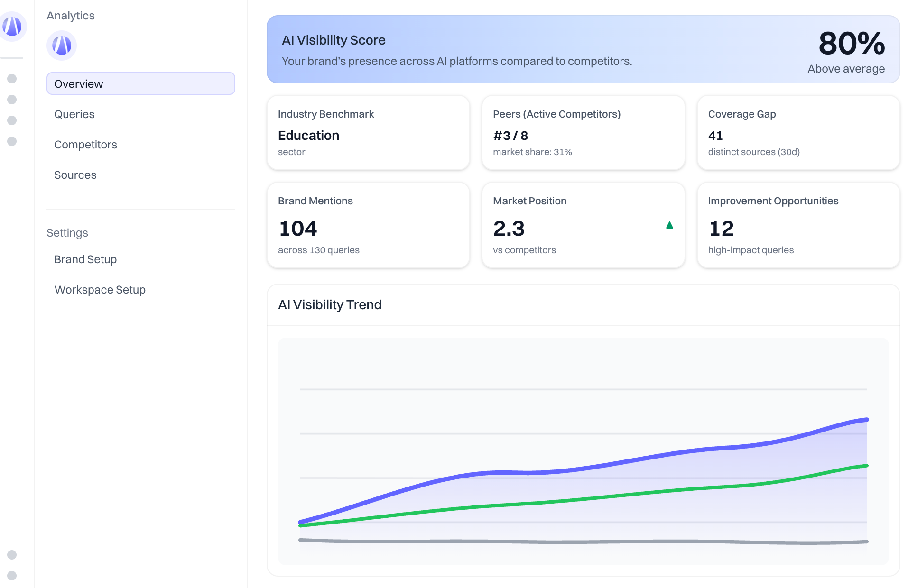Open Workspace Setup settings

point(100,290)
